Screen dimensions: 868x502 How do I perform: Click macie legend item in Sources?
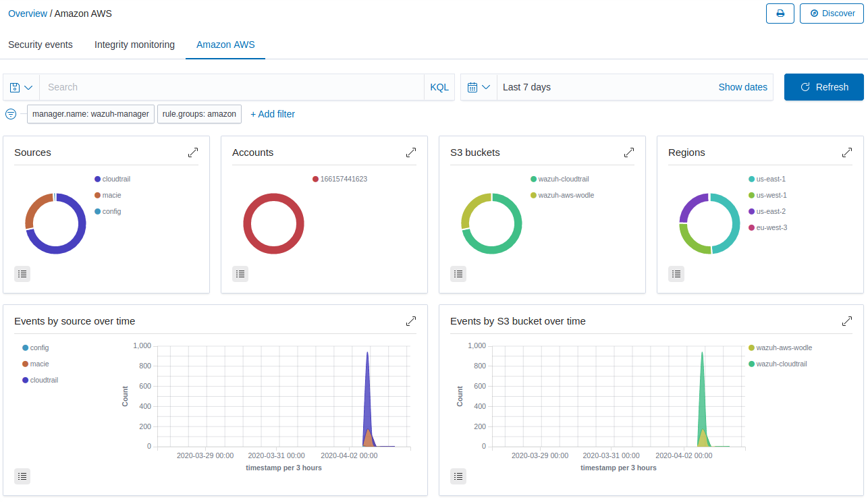pos(107,195)
